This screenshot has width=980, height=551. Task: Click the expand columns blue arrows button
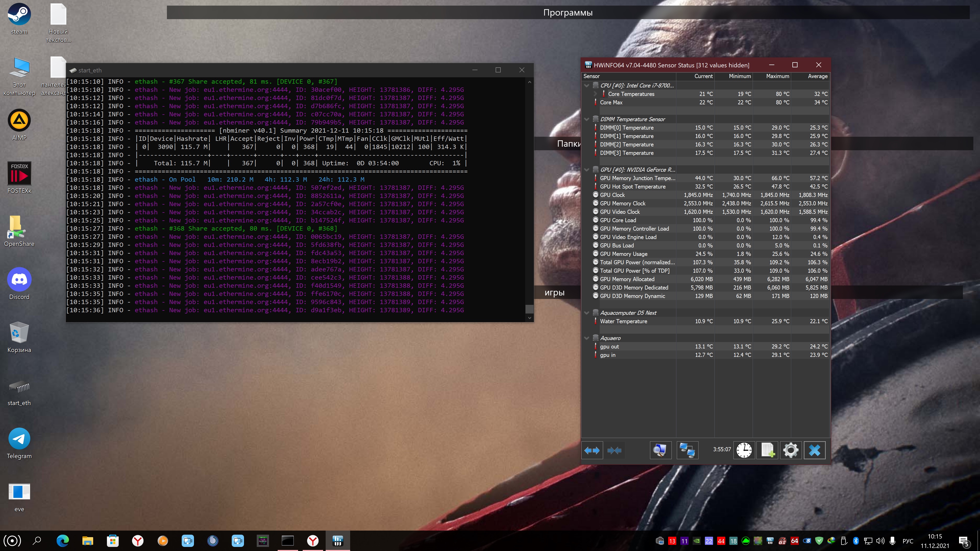point(592,450)
